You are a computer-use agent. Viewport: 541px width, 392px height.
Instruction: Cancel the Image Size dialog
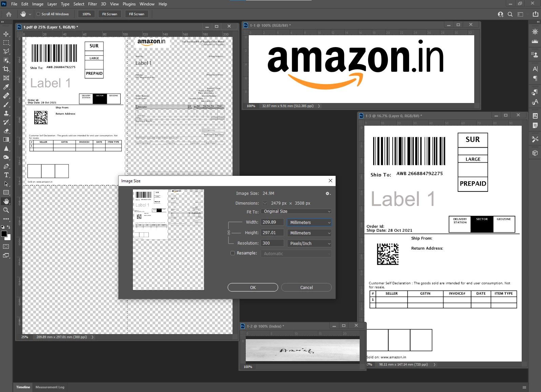coord(306,287)
